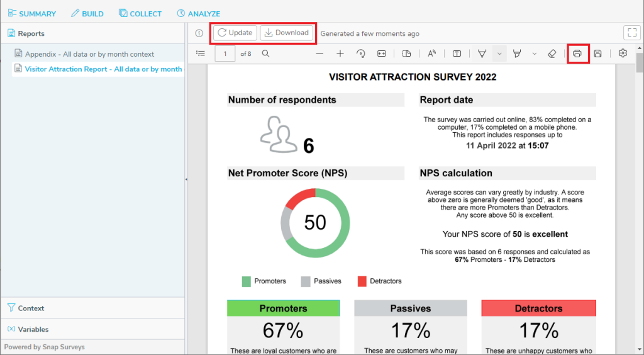This screenshot has height=355, width=644.
Task: Click the Passives grey header box
Action: point(411,308)
